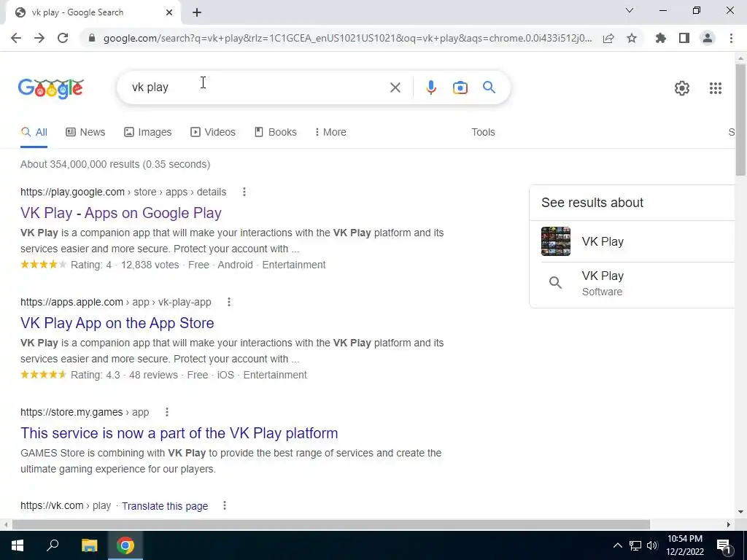
Task: Show hidden system tray icons
Action: click(x=617, y=545)
